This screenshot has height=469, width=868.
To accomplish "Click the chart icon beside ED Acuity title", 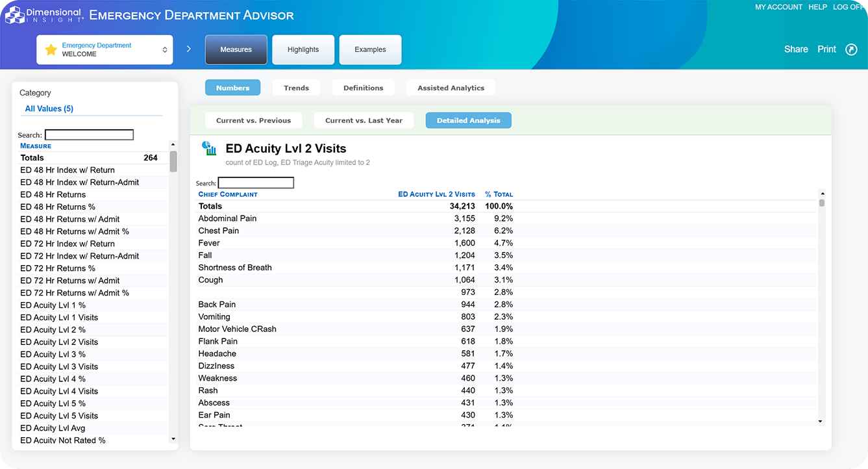I will (209, 149).
